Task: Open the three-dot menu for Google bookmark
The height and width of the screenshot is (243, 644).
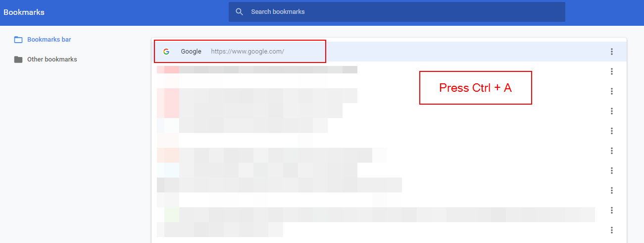Action: pyautogui.click(x=612, y=52)
